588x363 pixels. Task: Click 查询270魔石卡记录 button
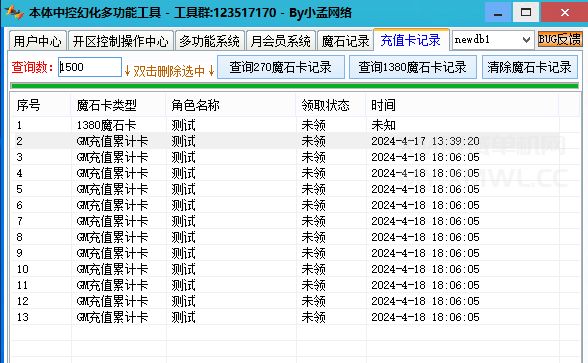(280, 68)
